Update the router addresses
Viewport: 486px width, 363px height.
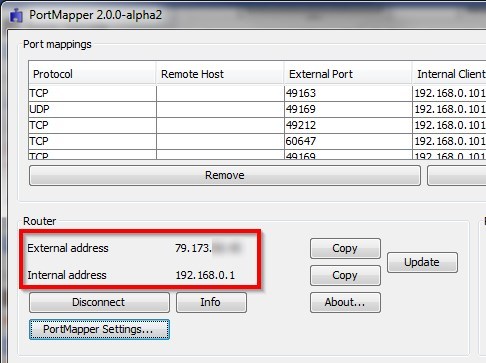click(422, 262)
